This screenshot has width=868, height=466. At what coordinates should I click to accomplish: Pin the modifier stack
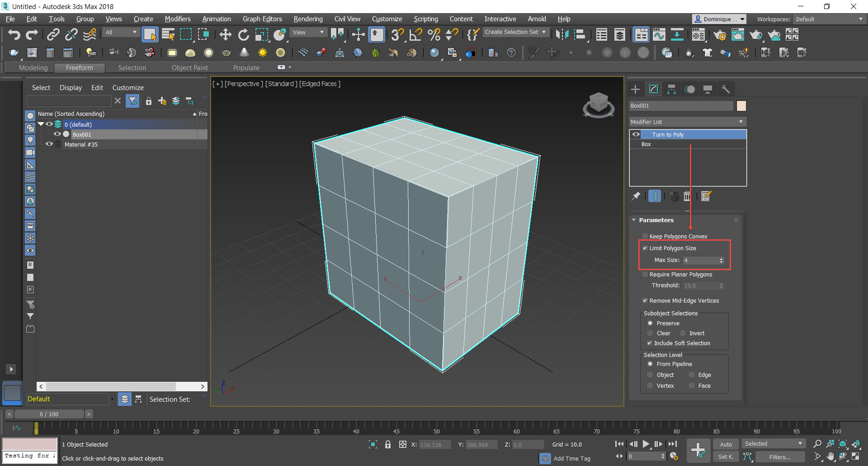point(636,196)
